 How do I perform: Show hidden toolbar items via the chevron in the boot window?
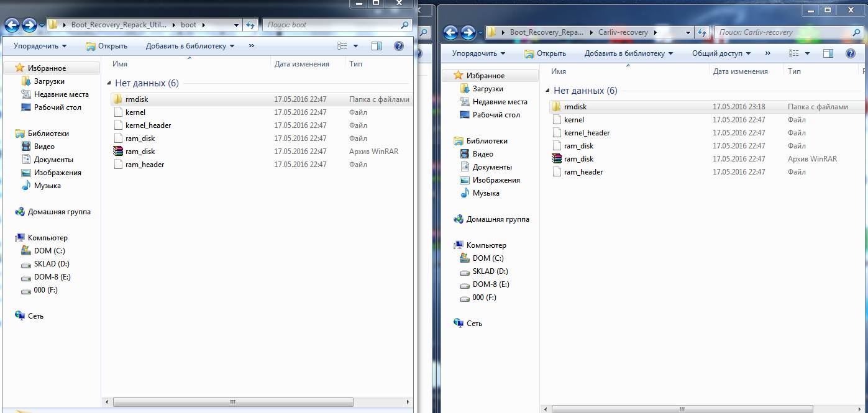click(252, 46)
